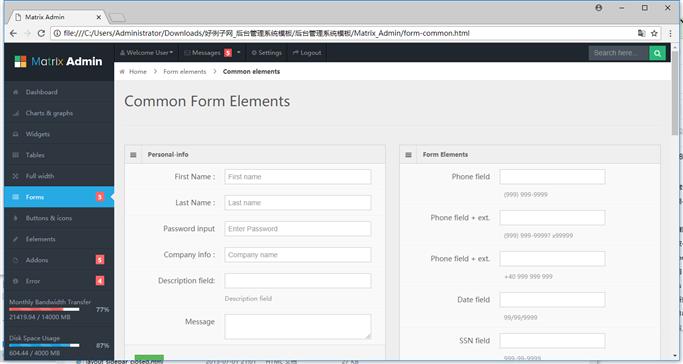The image size is (683, 364).
Task: Go to the Form elements breadcrumb link
Action: (x=185, y=71)
